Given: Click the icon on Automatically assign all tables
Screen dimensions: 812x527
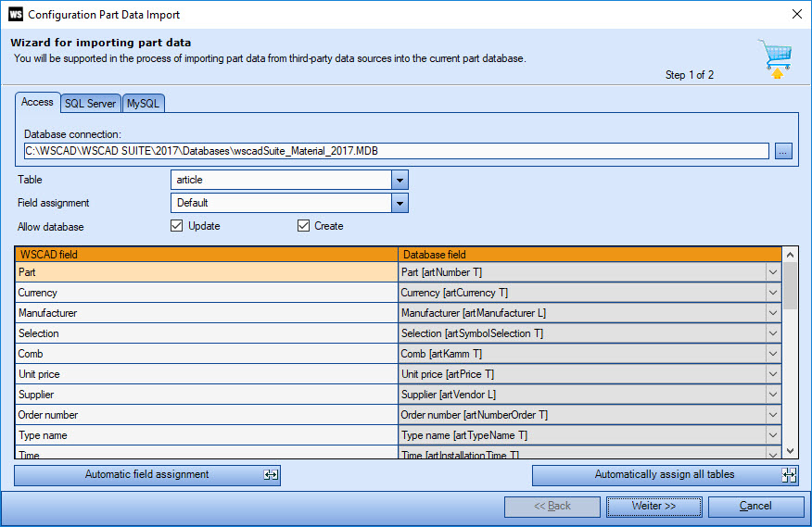Looking at the screenshot, I should pos(789,475).
